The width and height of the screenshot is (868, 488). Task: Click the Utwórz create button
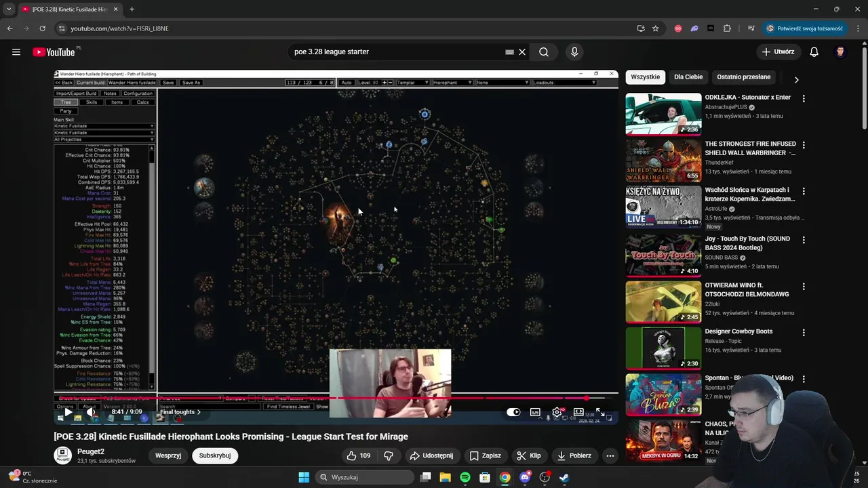pos(778,52)
